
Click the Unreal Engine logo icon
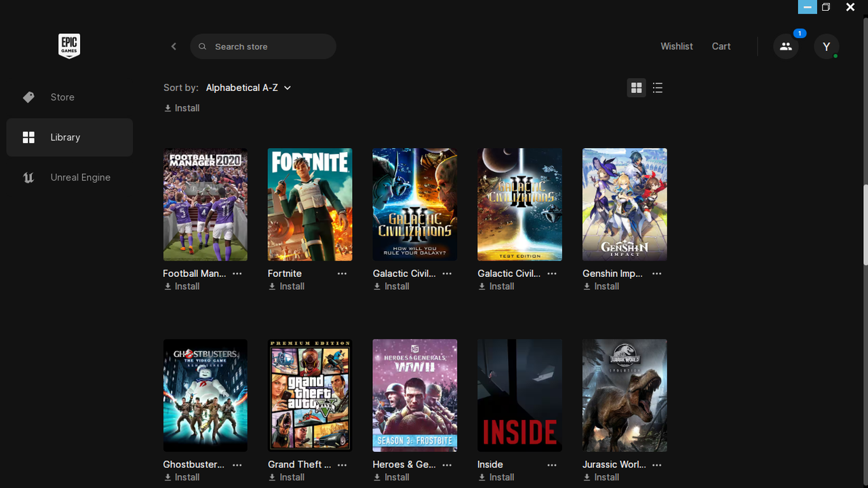point(28,177)
